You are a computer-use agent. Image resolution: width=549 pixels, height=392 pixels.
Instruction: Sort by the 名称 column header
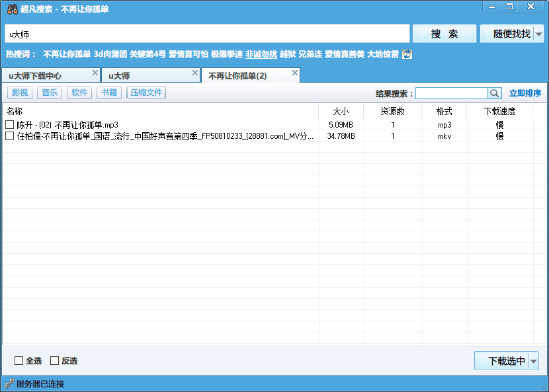click(160, 111)
